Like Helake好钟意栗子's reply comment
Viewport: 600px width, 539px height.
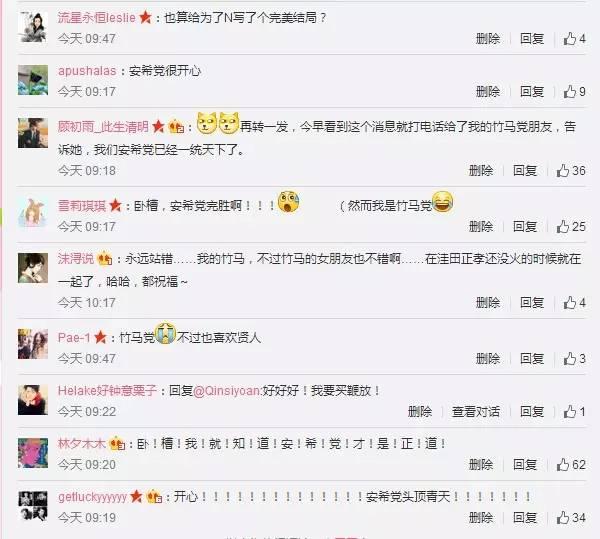pos(574,412)
